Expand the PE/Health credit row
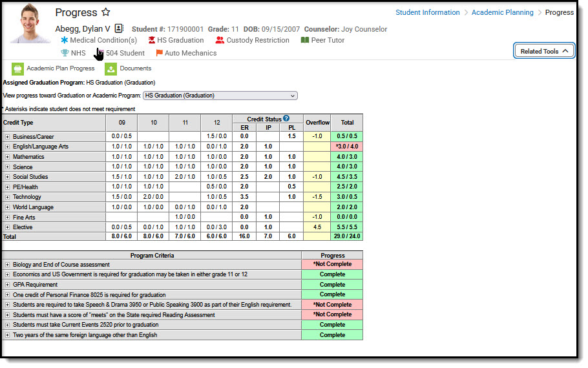Viewport: 588px width, 368px height. (7, 187)
